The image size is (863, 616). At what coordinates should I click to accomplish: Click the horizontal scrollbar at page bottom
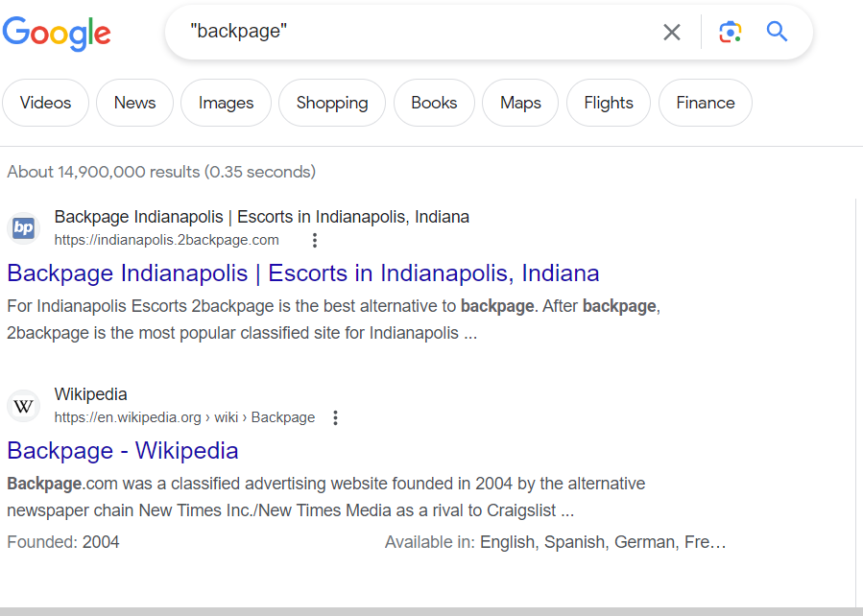coord(432,611)
